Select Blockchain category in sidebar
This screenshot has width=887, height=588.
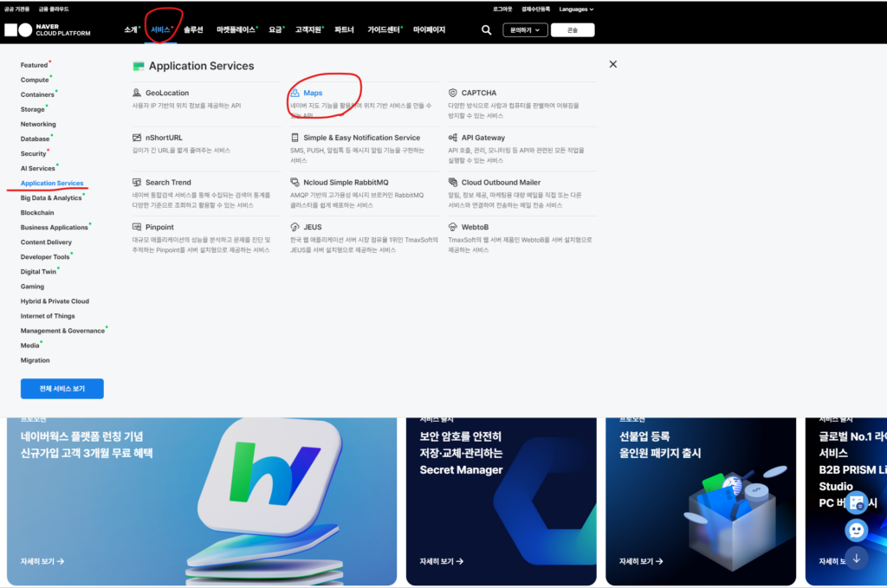coord(37,212)
